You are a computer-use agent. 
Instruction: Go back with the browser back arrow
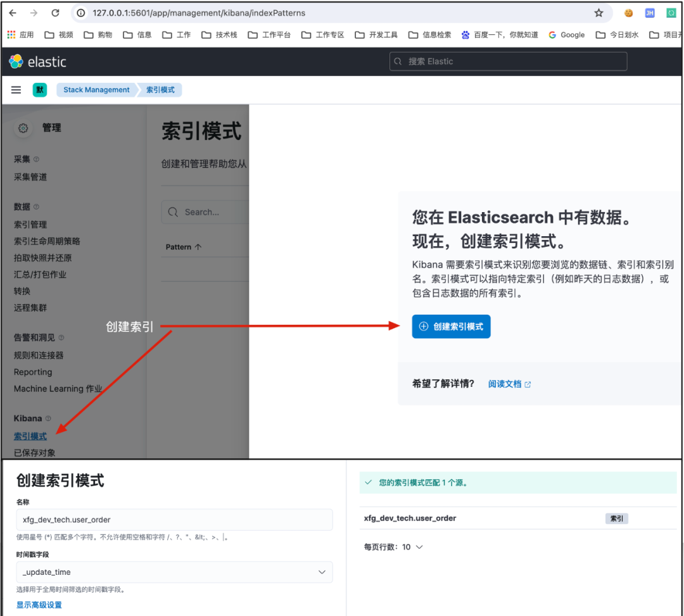[13, 13]
